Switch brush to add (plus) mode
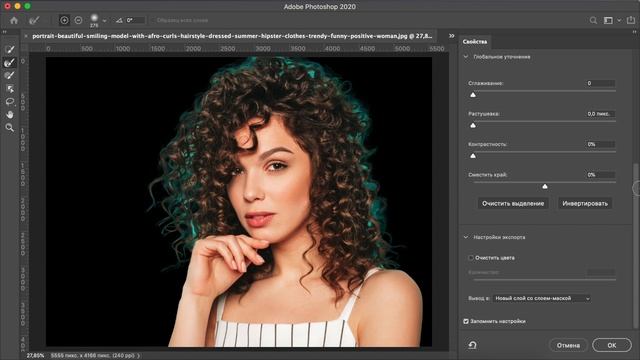Viewport: 640px width, 360px height. [x=64, y=20]
